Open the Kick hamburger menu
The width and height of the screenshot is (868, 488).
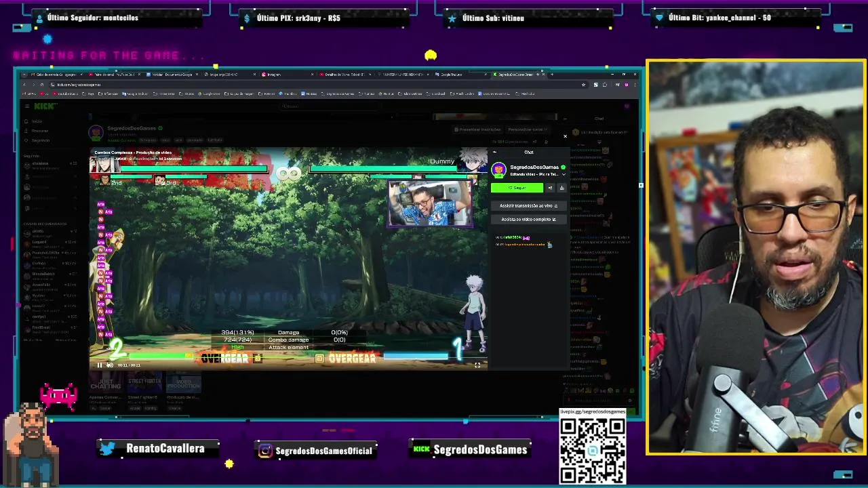click(26, 106)
